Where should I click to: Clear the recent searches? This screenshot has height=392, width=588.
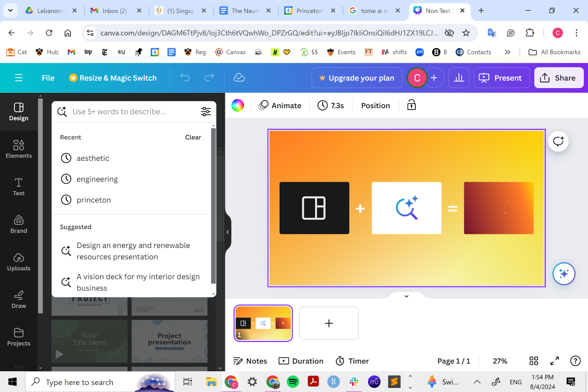(x=193, y=137)
